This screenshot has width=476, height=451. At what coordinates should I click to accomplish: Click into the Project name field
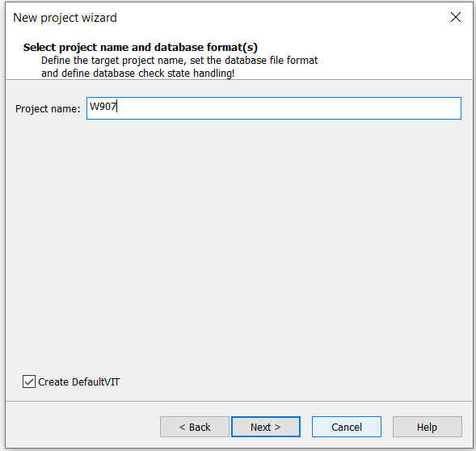click(273, 108)
